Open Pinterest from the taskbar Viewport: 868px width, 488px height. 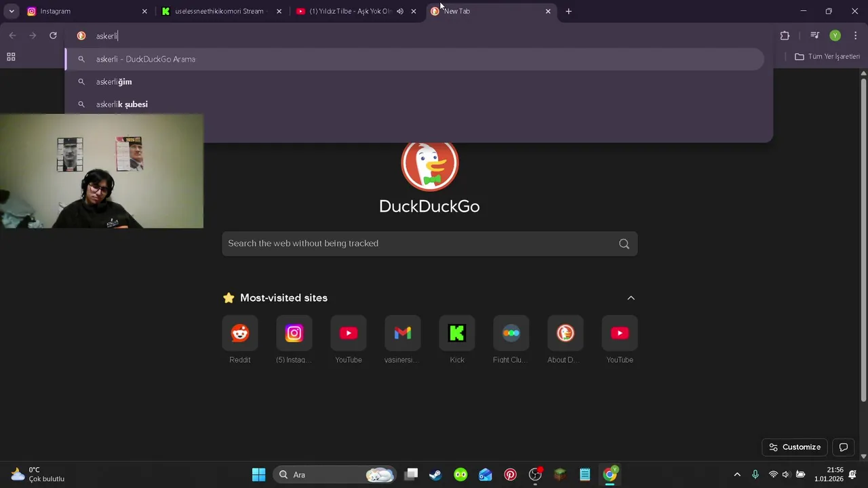[x=511, y=474]
